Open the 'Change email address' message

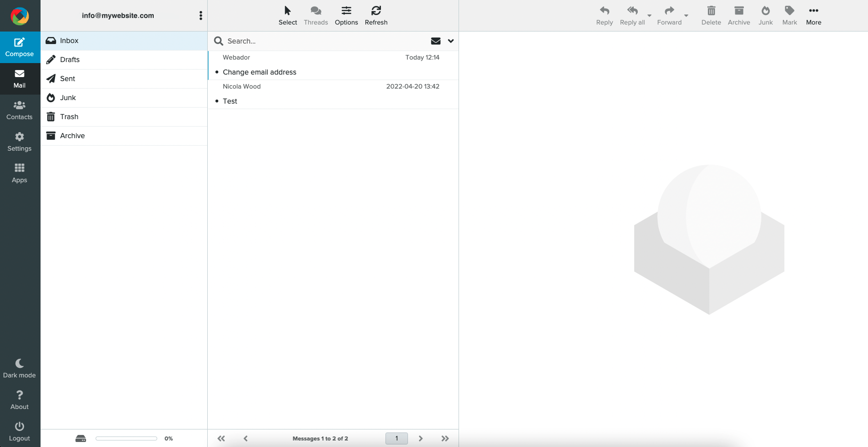(259, 72)
